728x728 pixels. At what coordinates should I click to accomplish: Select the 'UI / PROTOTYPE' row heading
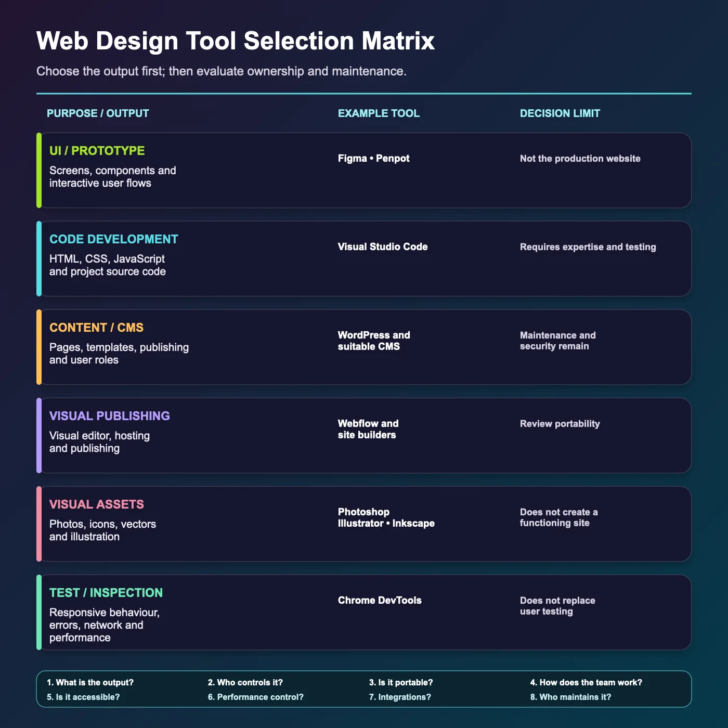[97, 151]
